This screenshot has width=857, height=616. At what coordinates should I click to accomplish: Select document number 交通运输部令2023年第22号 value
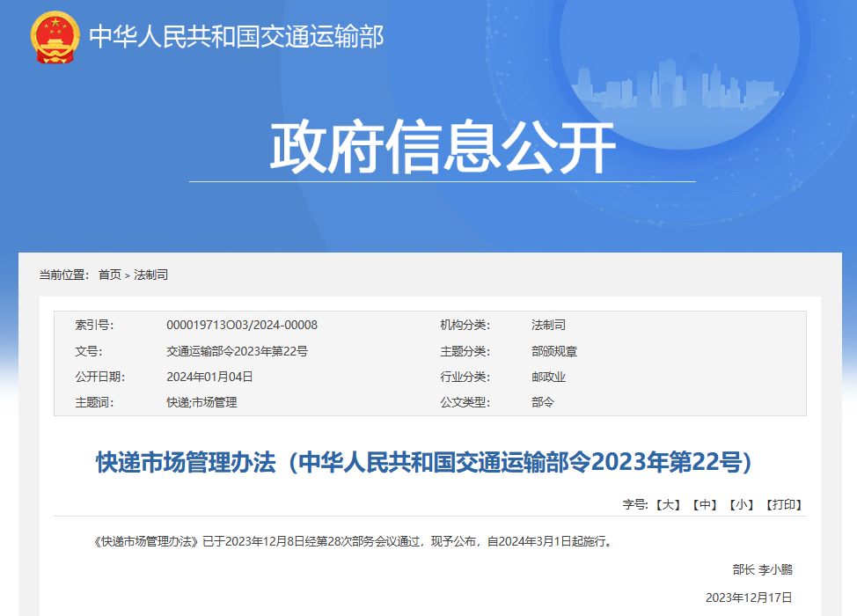[238, 351]
